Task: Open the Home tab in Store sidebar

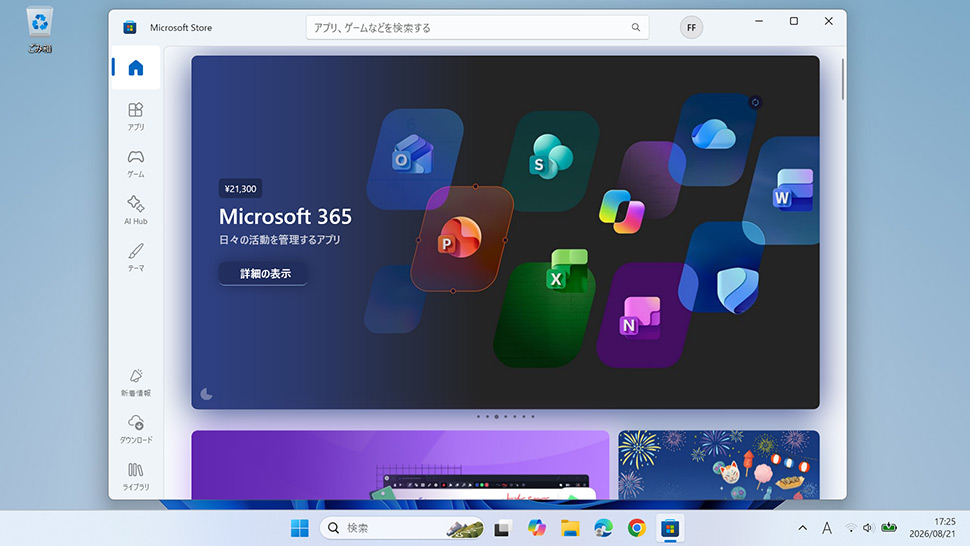Action: point(135,67)
